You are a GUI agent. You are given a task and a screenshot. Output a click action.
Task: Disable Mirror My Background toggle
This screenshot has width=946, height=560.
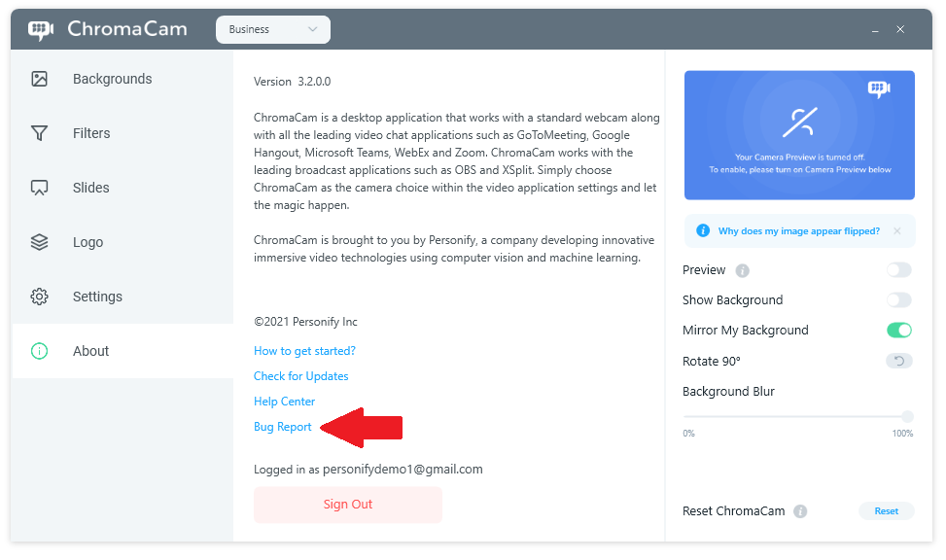(x=898, y=331)
